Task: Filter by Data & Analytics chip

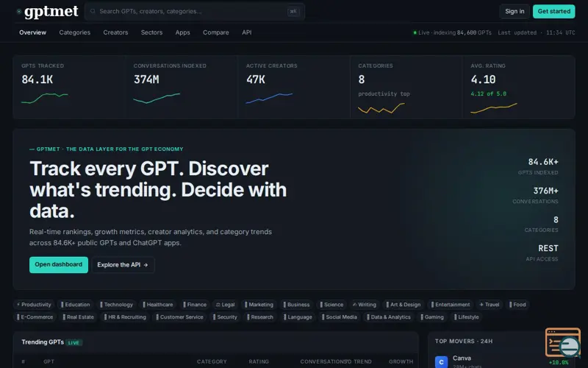Action: tap(389, 317)
